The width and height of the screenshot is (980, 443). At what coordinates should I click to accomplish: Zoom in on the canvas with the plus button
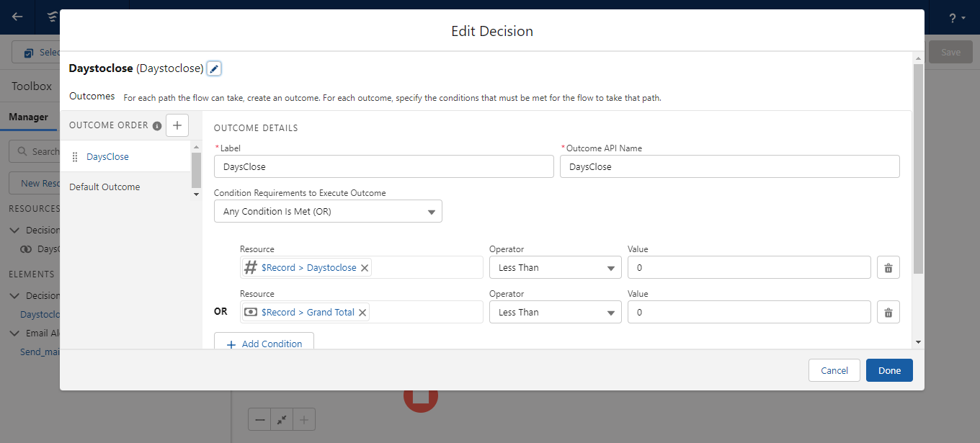(304, 419)
